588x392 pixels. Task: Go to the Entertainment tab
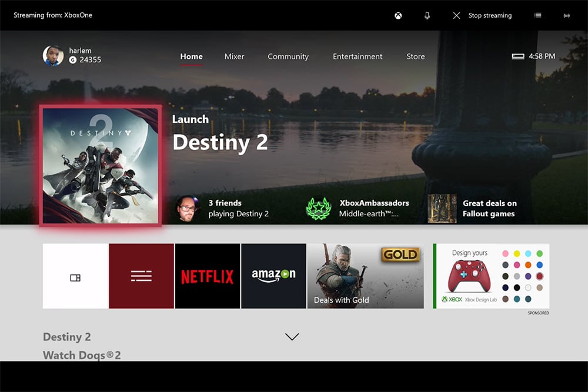click(358, 56)
